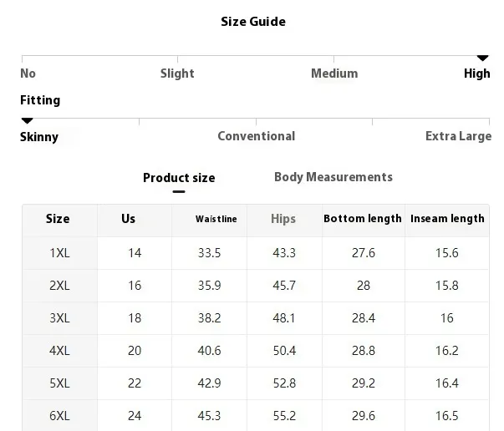Click the fitting slider marker at Skinny

[x=28, y=121]
